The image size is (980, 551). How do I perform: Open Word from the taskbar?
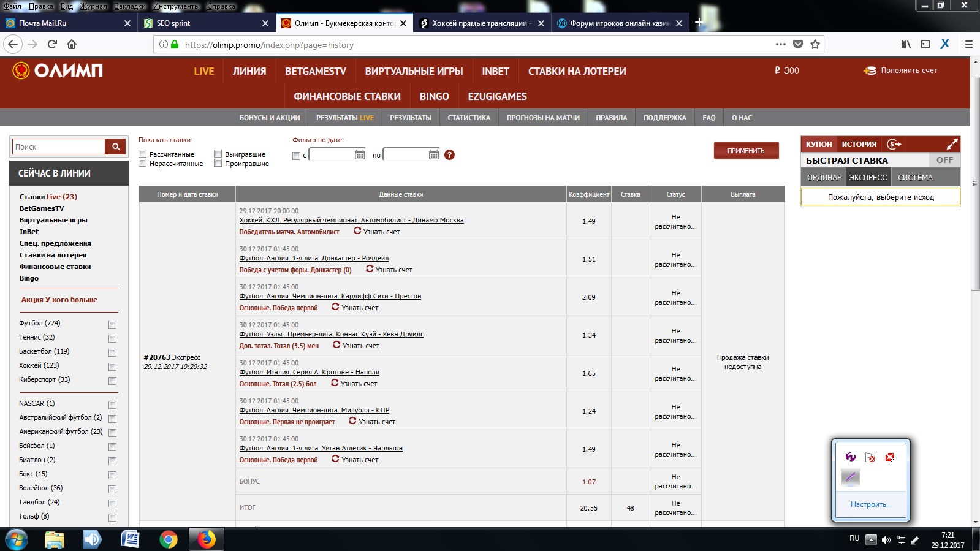coord(130,539)
